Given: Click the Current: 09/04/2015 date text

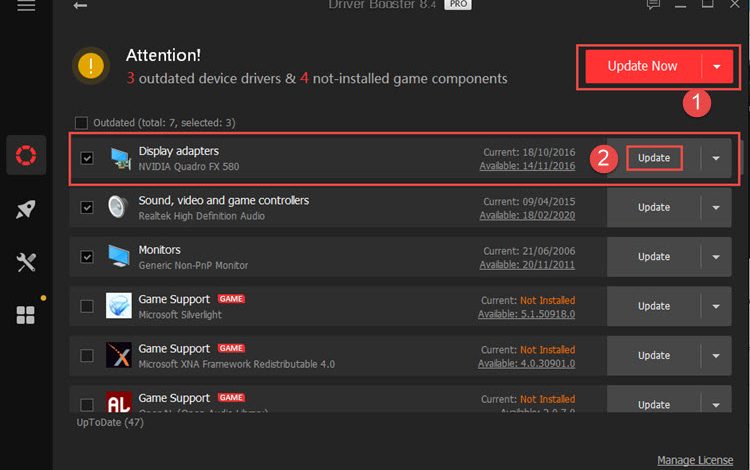Looking at the screenshot, I should 529,201.
